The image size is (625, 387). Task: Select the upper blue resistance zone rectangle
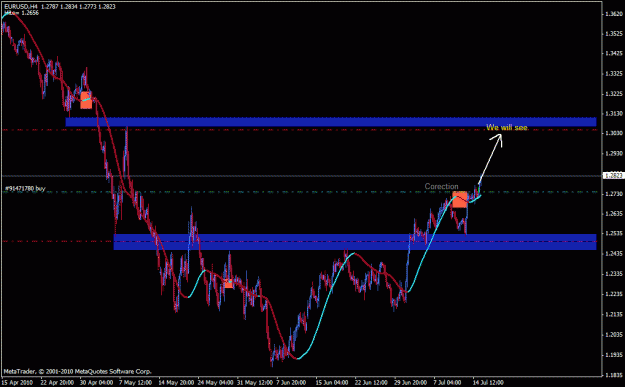click(x=331, y=122)
